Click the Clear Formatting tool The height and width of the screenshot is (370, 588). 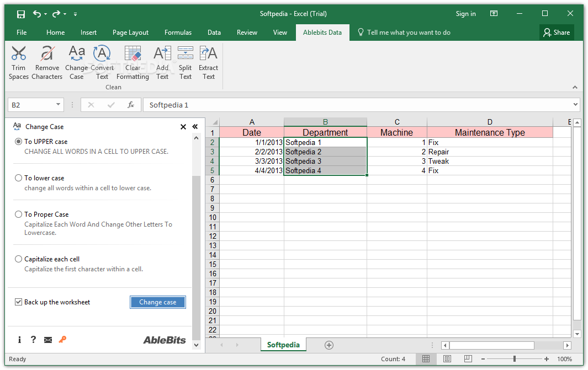pos(133,62)
